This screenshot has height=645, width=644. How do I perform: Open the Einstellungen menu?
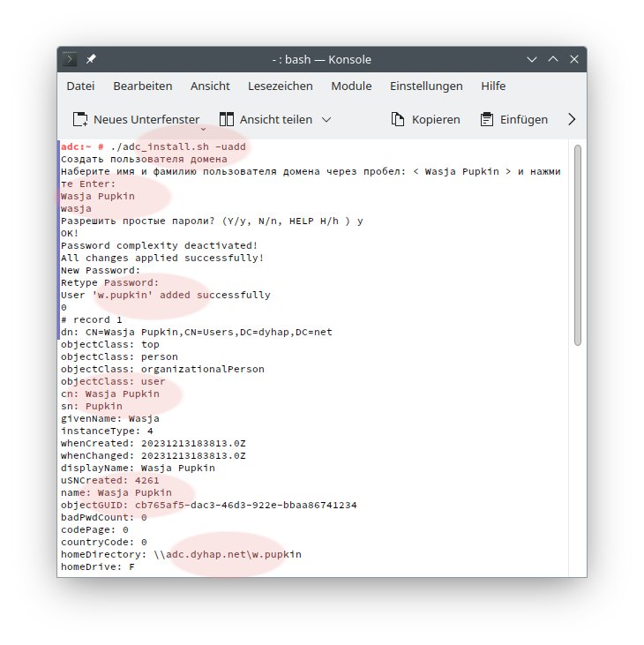point(426,86)
